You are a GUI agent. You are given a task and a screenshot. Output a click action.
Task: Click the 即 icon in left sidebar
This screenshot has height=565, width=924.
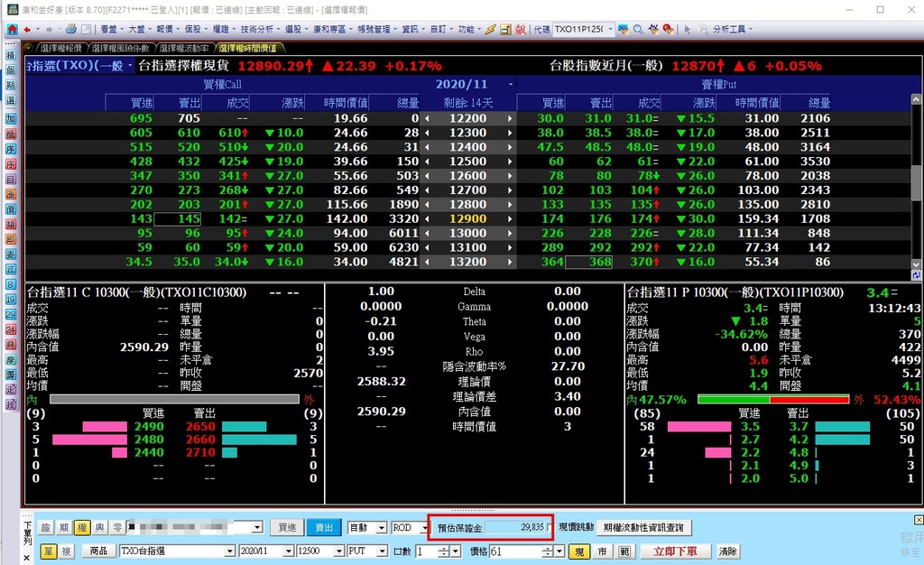tap(11, 239)
